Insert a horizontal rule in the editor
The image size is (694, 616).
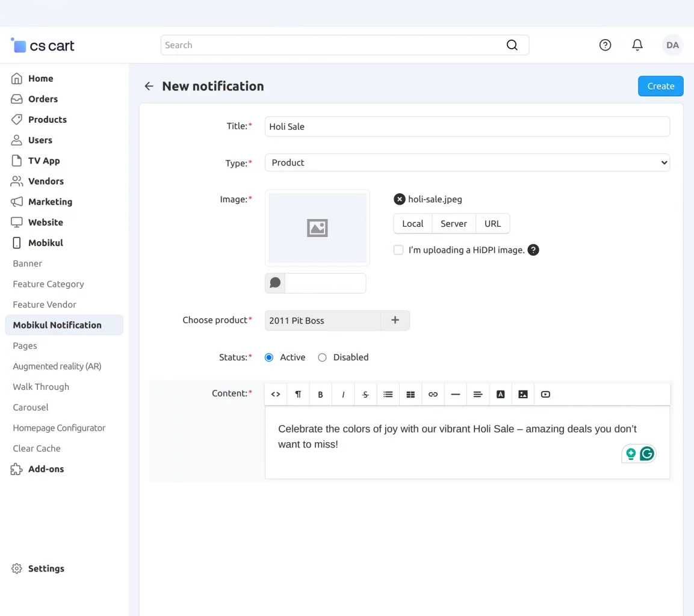[455, 394]
